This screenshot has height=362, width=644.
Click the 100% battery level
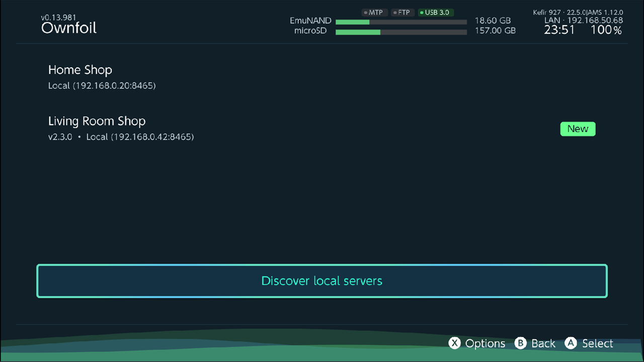click(606, 30)
